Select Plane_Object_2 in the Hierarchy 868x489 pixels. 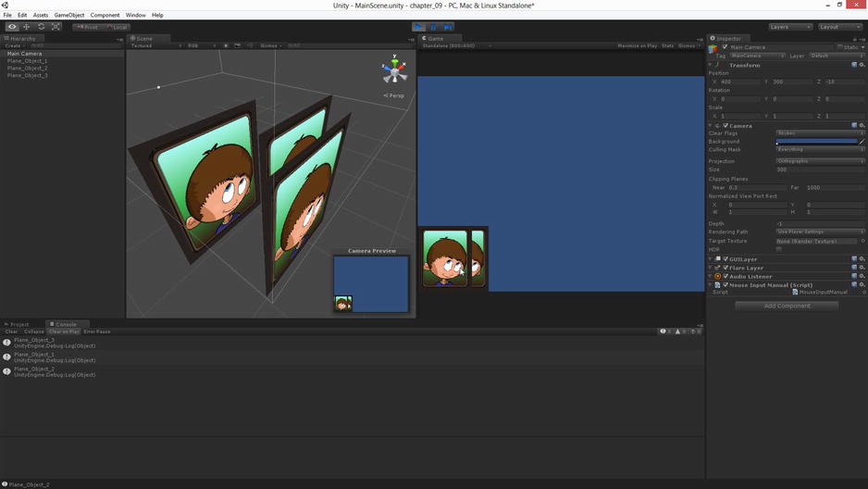coord(27,69)
